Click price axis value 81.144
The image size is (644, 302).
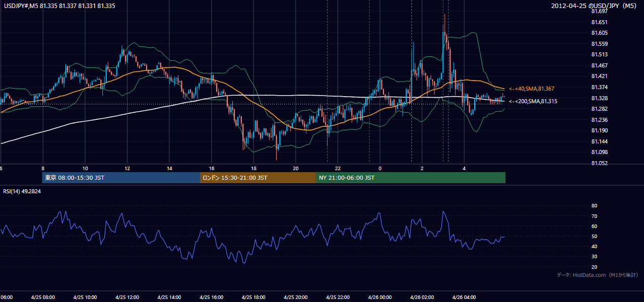(599, 141)
